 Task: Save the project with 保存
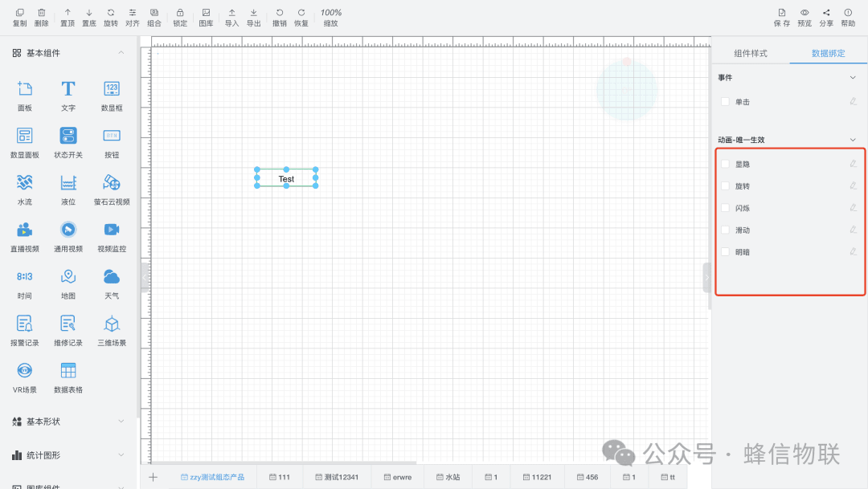coord(782,17)
